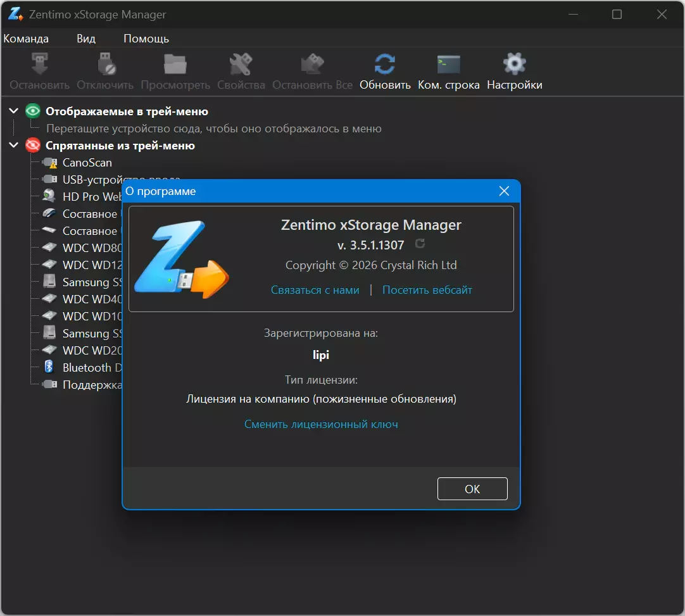Open the Просмотреть folder toolbar icon
685x616 pixels.
pyautogui.click(x=175, y=64)
